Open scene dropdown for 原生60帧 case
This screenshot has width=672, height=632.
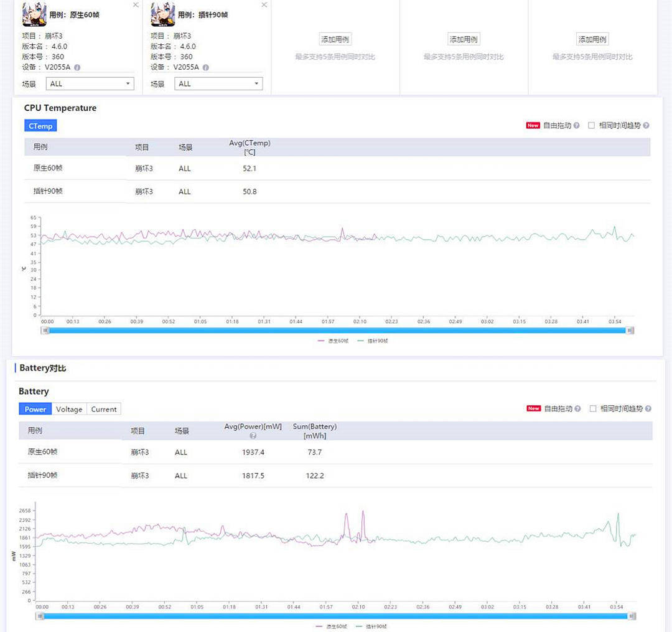[90, 83]
